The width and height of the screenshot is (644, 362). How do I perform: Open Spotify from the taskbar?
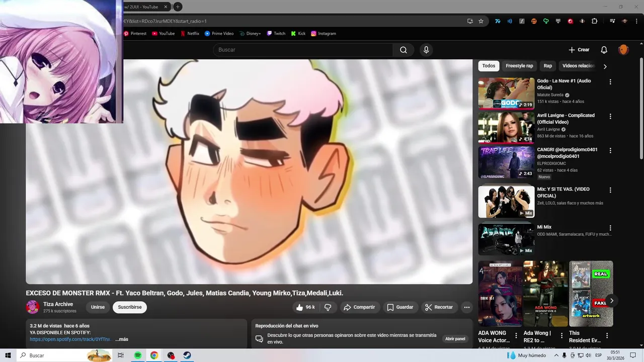click(138, 355)
